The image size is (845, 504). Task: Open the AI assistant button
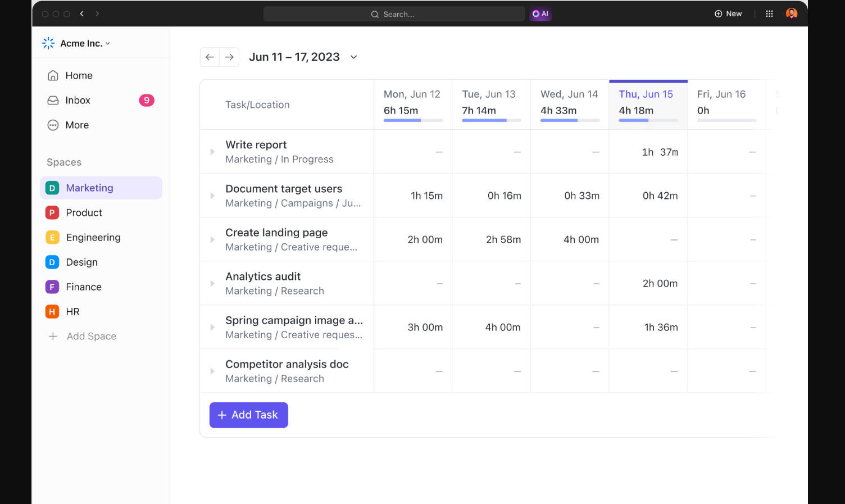(540, 14)
